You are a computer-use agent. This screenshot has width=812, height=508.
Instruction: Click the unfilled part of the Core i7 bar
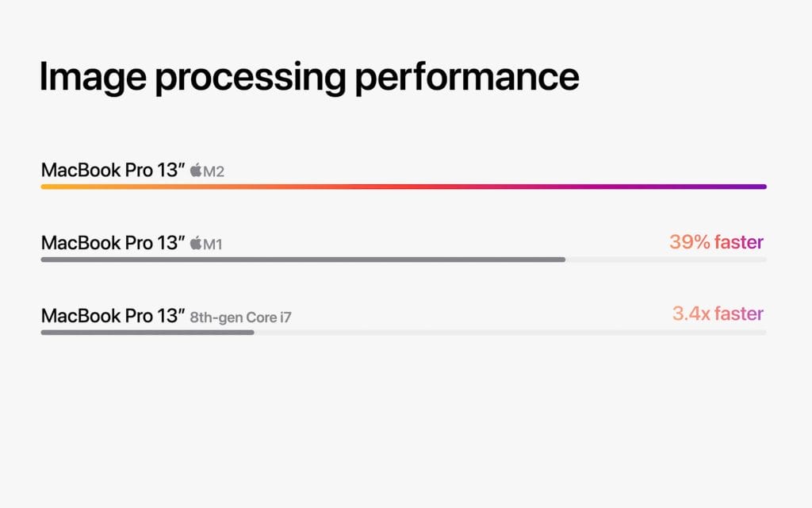pyautogui.click(x=507, y=333)
